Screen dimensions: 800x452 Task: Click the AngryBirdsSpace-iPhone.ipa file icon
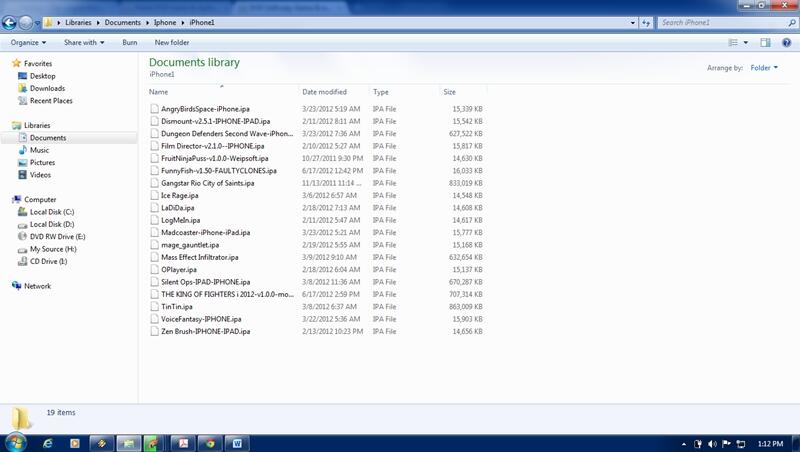154,109
